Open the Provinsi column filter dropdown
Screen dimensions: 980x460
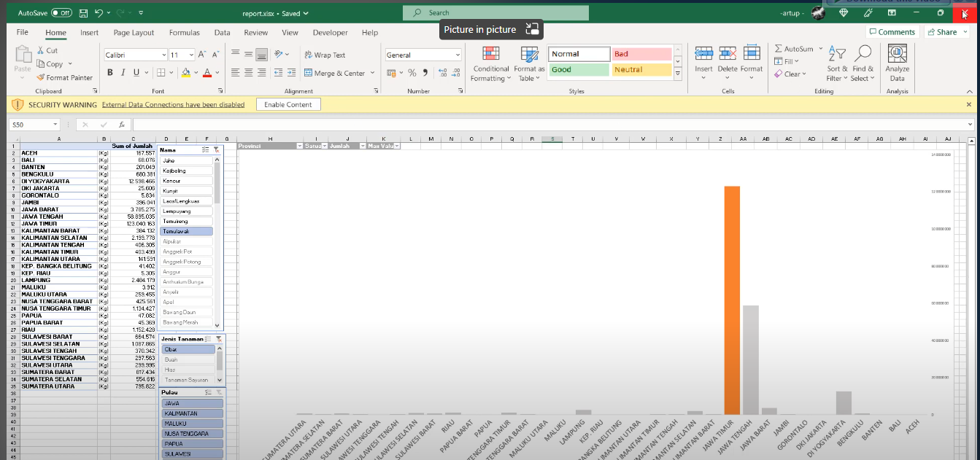click(x=299, y=146)
